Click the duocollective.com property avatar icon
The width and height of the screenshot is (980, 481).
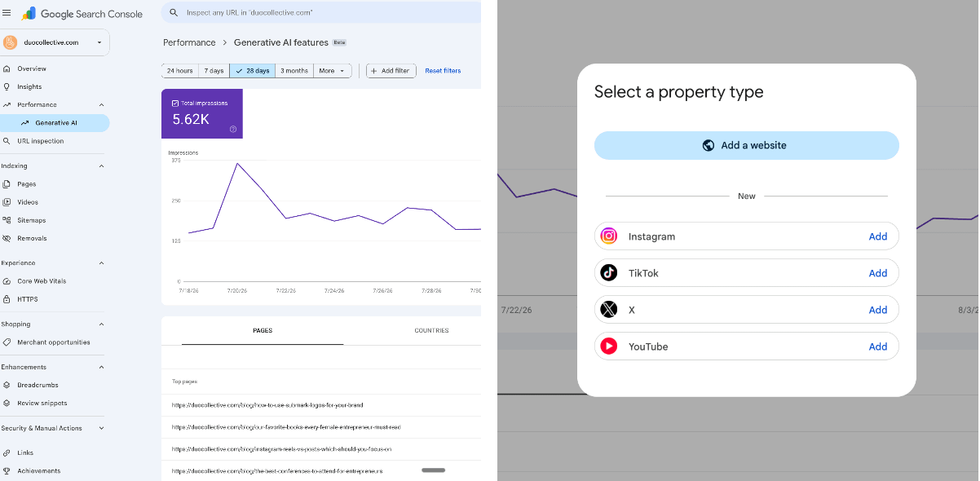coord(10,42)
